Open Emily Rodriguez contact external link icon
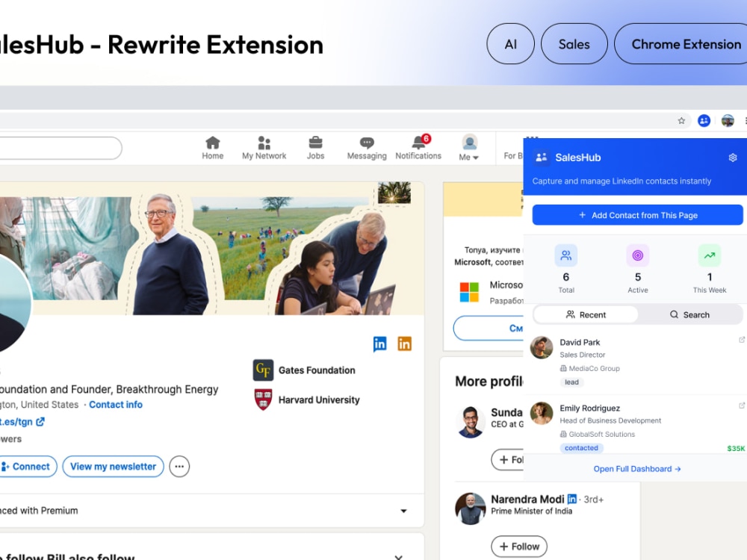The image size is (747, 560). 741,405
